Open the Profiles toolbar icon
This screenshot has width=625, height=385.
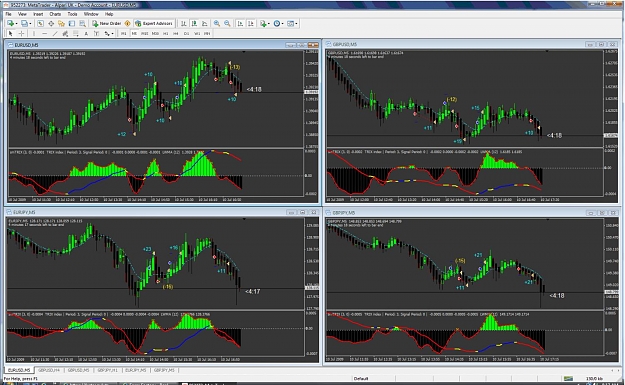[24, 24]
